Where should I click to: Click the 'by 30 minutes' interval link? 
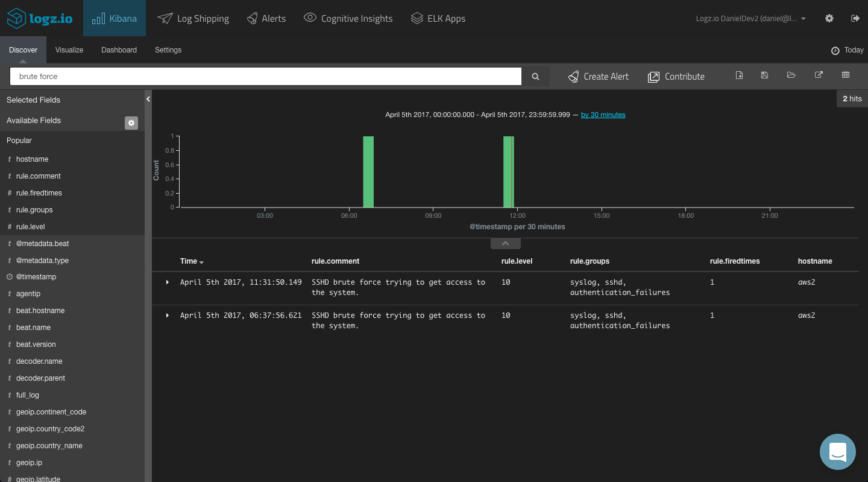603,115
